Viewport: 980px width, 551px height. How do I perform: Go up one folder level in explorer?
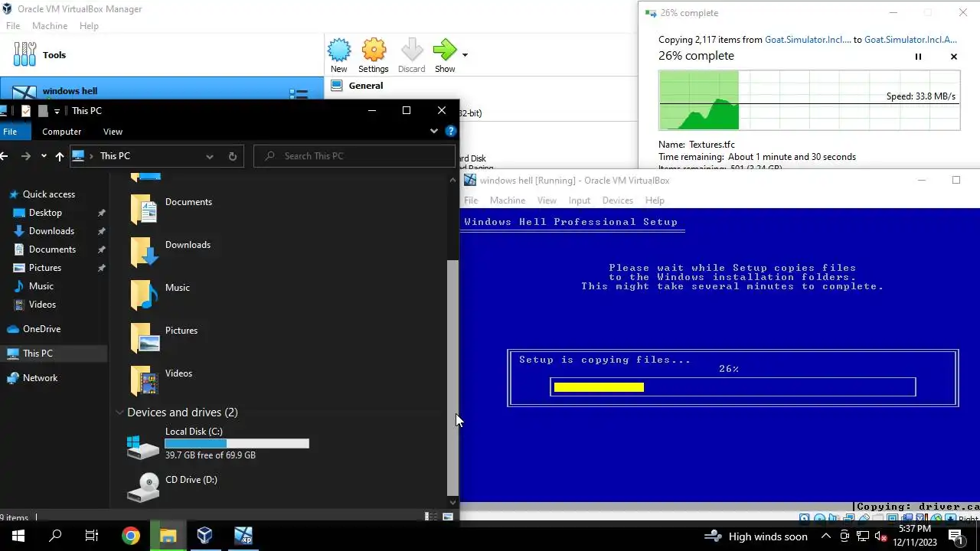click(x=59, y=156)
